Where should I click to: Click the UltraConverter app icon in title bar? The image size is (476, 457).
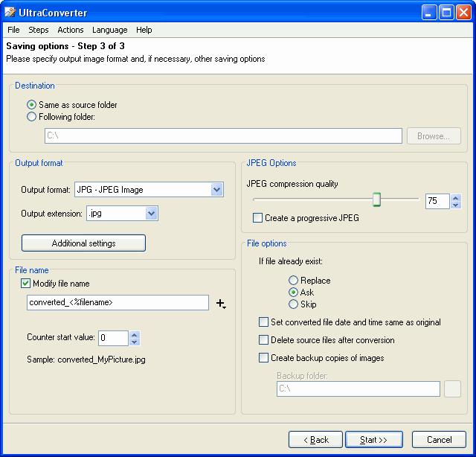[10, 13]
